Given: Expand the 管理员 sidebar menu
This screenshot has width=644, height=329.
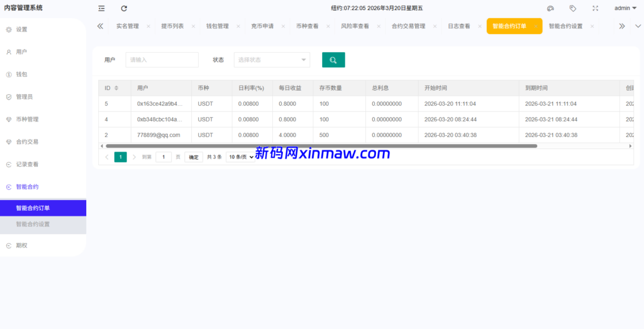Looking at the screenshot, I should click(x=43, y=97).
